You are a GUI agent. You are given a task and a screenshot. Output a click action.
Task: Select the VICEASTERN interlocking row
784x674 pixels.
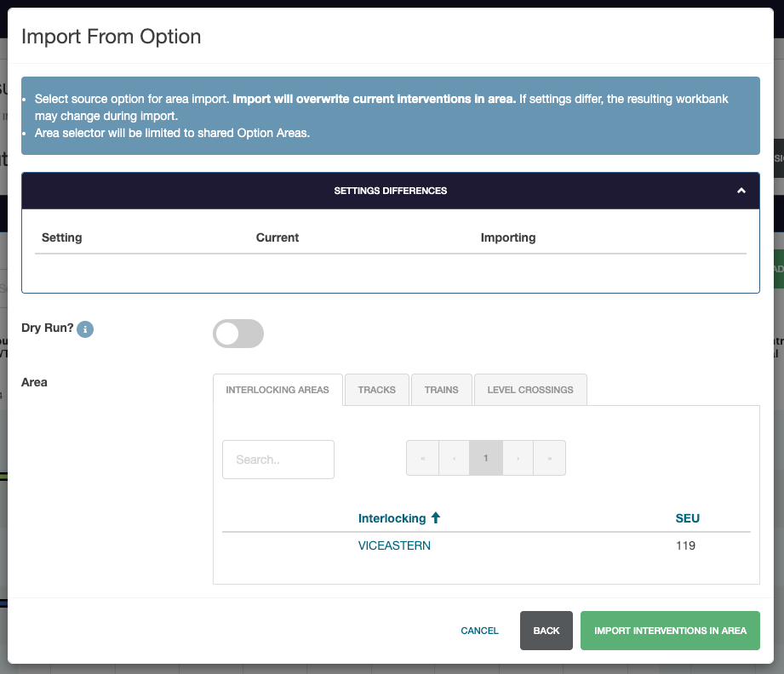[x=394, y=545]
